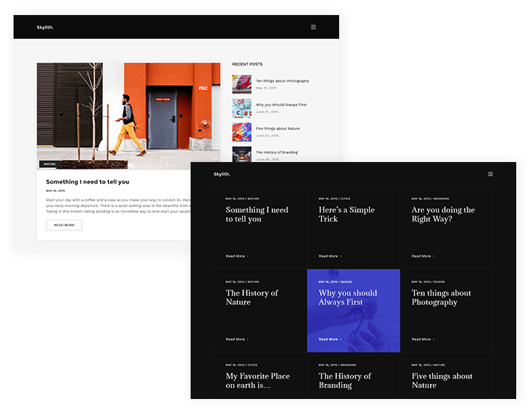Click Read More under 'The History of Nature'

pos(236,339)
